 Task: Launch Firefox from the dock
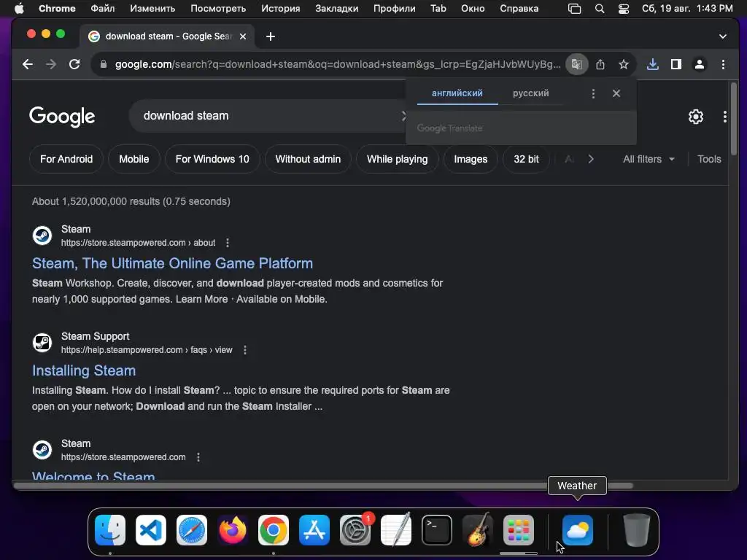(233, 530)
